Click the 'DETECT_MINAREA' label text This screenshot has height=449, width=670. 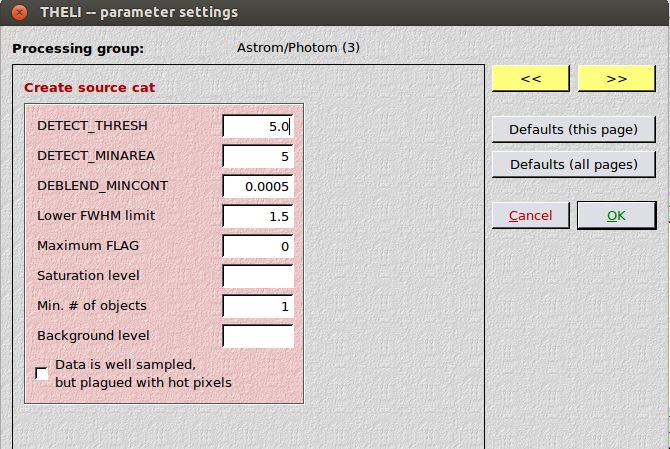[96, 156]
